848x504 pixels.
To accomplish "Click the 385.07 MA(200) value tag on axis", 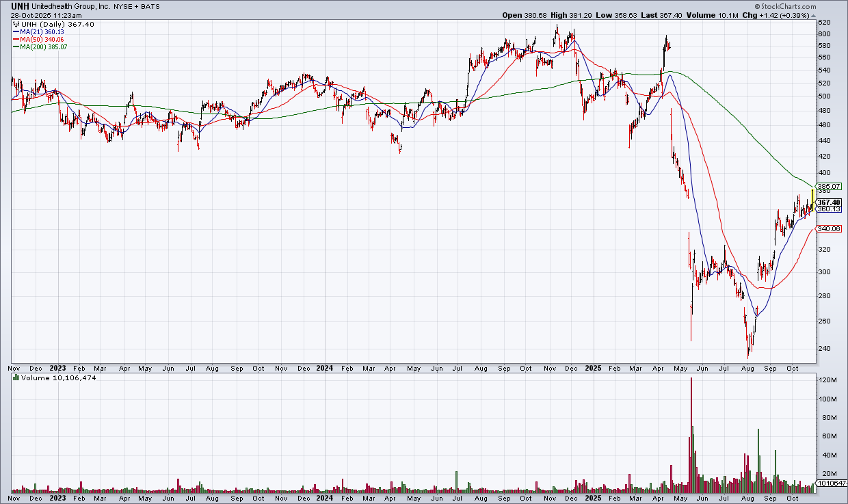I will point(828,186).
